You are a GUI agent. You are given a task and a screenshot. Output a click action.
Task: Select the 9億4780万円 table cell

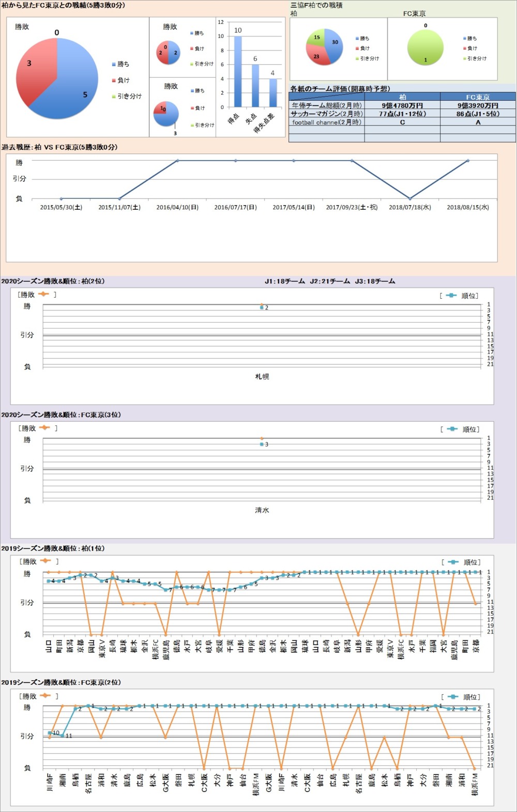pyautogui.click(x=402, y=105)
